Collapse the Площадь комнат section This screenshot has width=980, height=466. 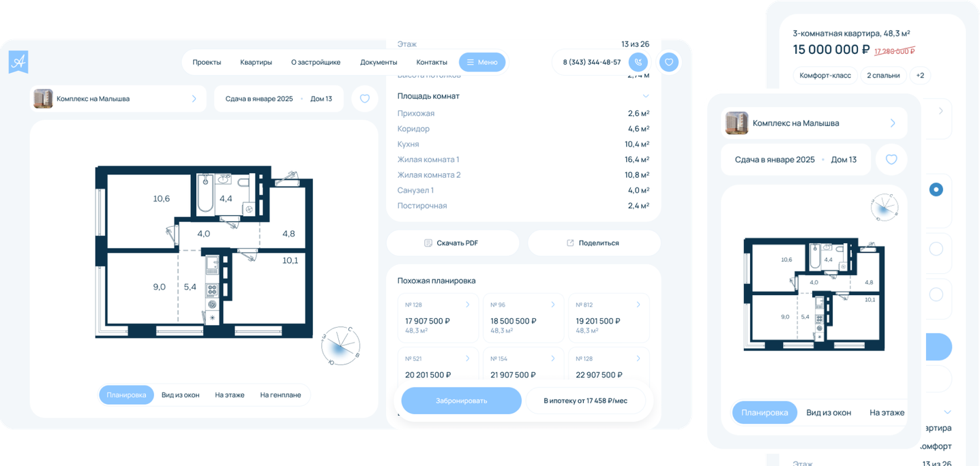point(645,96)
